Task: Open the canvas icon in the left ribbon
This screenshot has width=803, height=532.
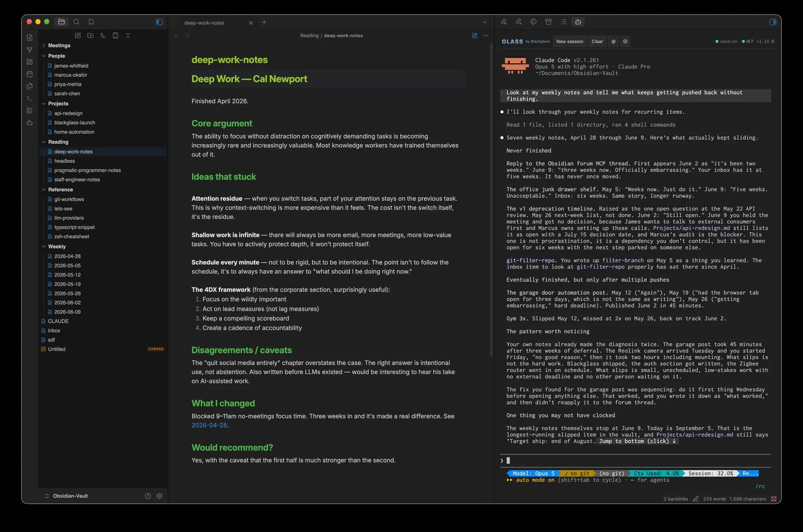Action: (x=30, y=62)
